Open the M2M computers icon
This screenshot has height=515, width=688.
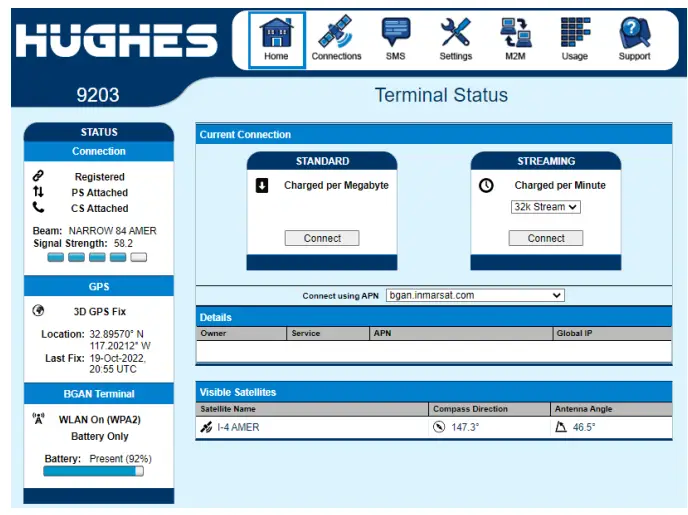[x=515, y=38]
